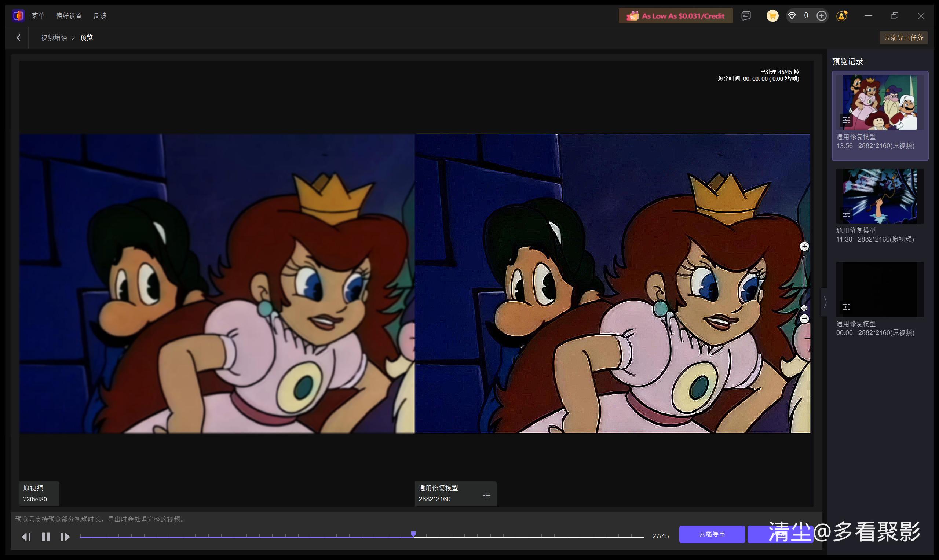
Task: Click the app logo icon
Action: pos(18,15)
